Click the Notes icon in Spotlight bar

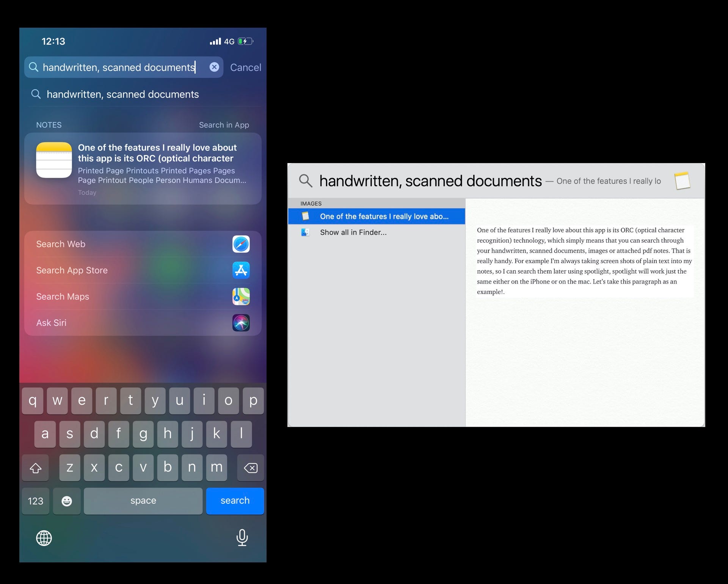[x=682, y=181]
